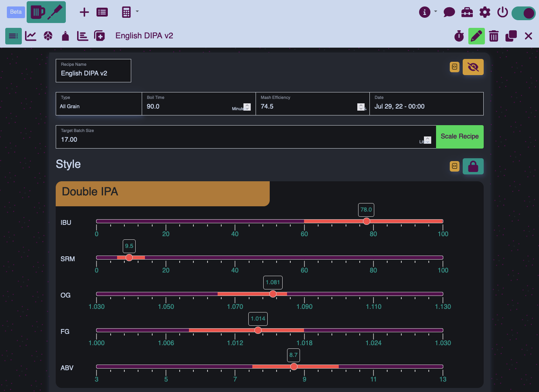Click the style lock button
Image resolution: width=539 pixels, height=392 pixels.
tap(473, 166)
